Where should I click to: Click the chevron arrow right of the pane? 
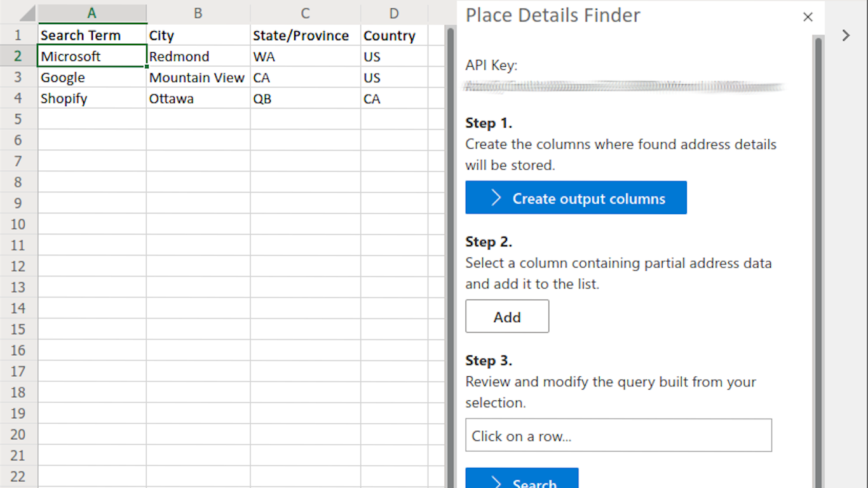click(x=846, y=36)
